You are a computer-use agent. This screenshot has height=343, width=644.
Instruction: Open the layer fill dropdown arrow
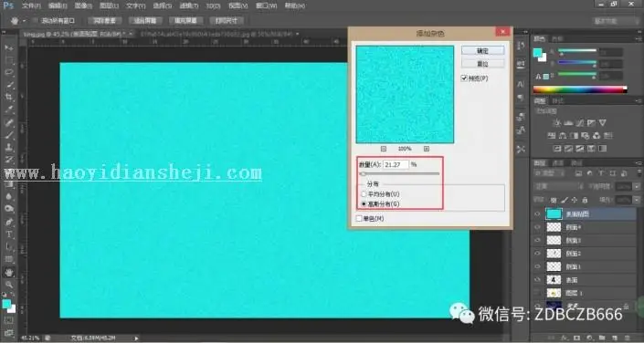click(636, 200)
